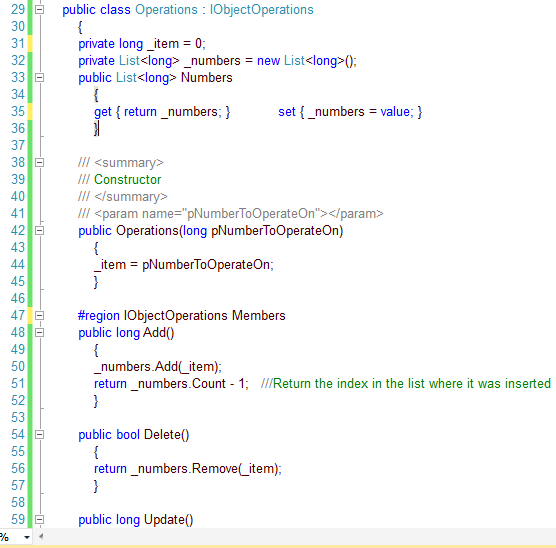The width and height of the screenshot is (556, 548).
Task: Place cursor after closing brace on line 36
Action: pos(99,128)
